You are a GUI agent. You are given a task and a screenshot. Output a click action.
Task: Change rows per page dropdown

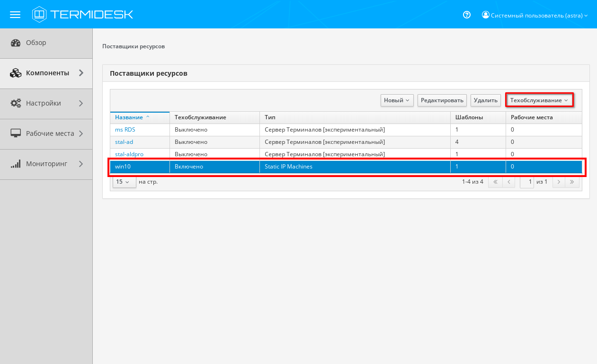123,182
